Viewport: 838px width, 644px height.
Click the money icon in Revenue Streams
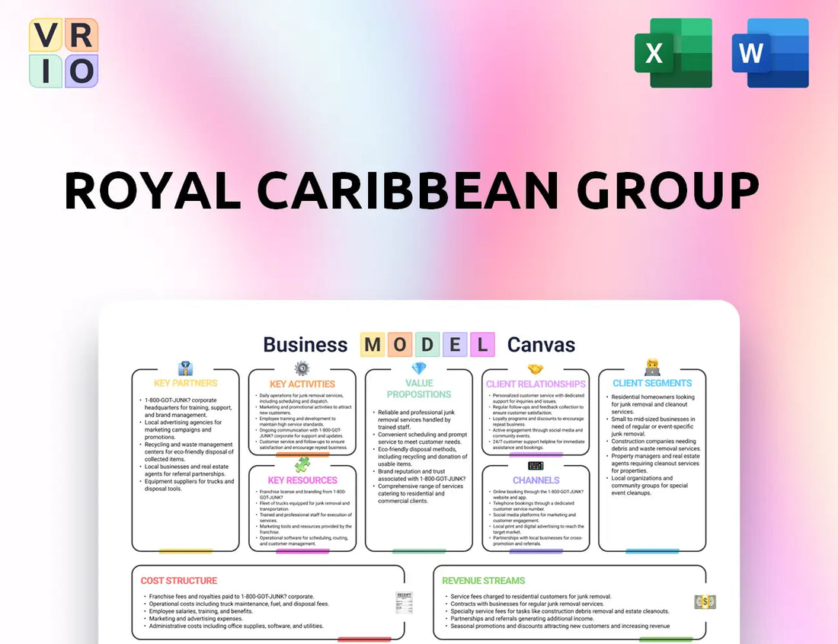coord(705,602)
